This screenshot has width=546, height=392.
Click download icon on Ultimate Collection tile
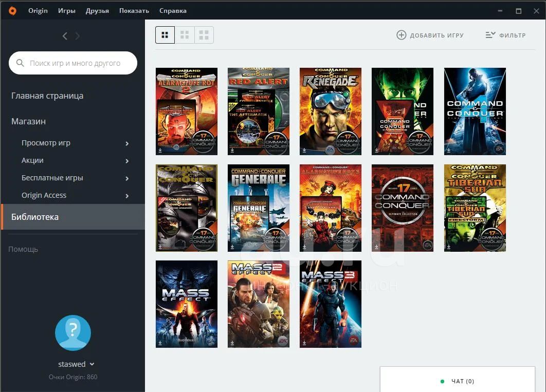pyautogui.click(x=376, y=247)
